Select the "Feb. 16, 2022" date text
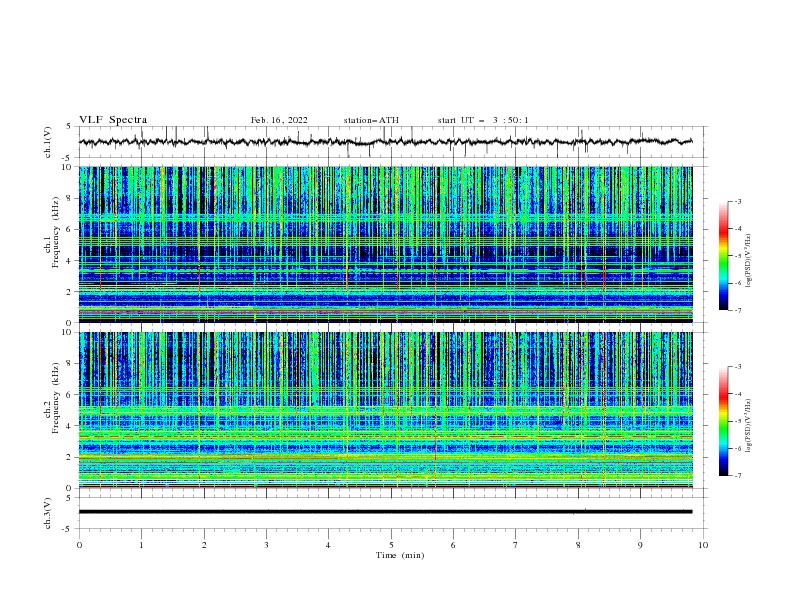The height and width of the screenshot is (612, 792). point(279,120)
